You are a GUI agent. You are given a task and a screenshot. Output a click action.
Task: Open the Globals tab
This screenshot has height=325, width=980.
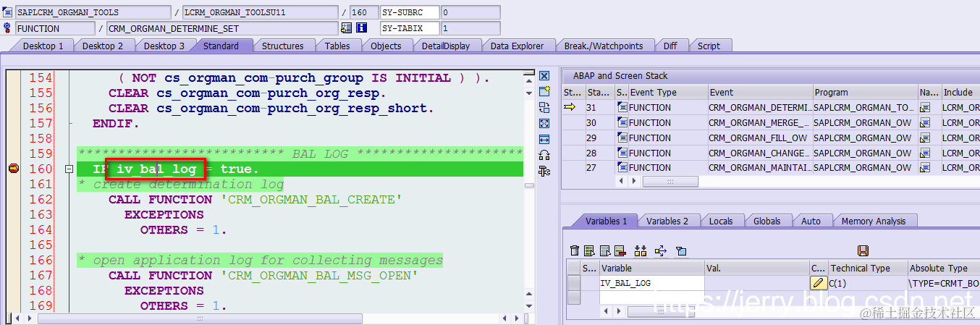766,221
